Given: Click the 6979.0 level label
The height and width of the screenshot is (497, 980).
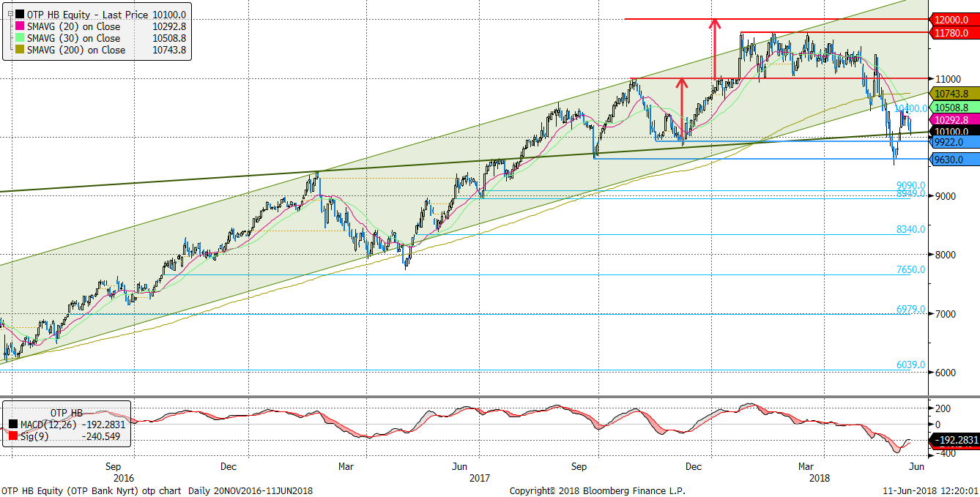Looking at the screenshot, I should [x=910, y=310].
